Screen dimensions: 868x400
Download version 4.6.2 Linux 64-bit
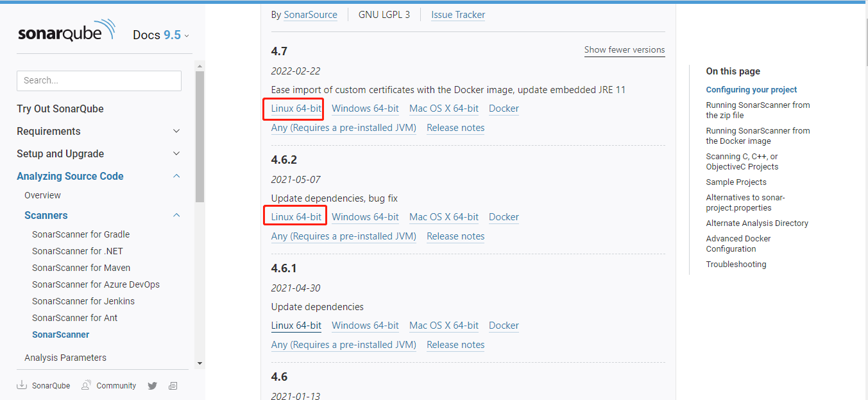(x=296, y=217)
